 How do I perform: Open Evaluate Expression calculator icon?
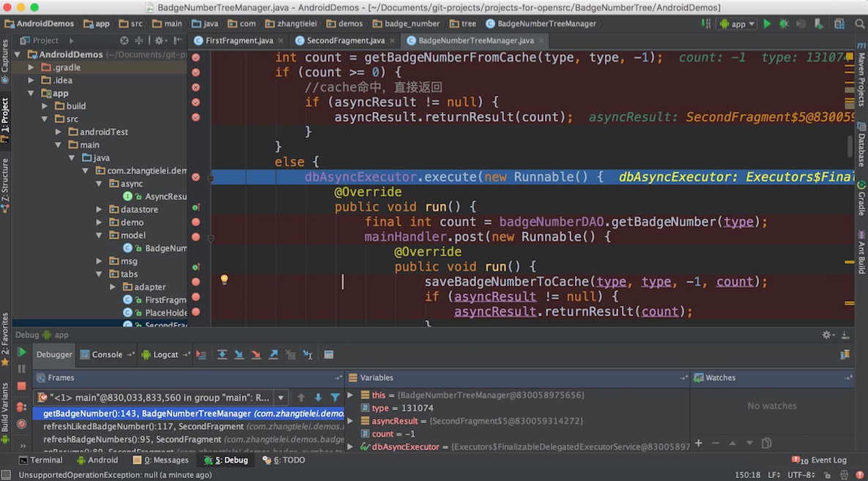pos(329,355)
